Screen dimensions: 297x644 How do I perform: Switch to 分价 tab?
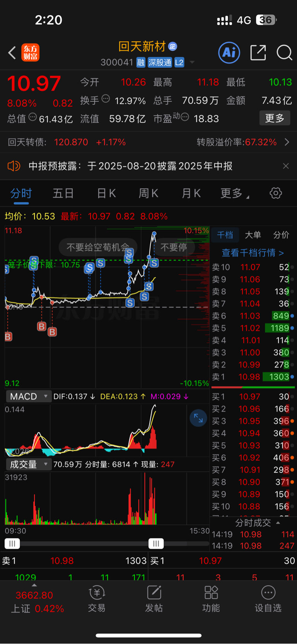(x=281, y=235)
